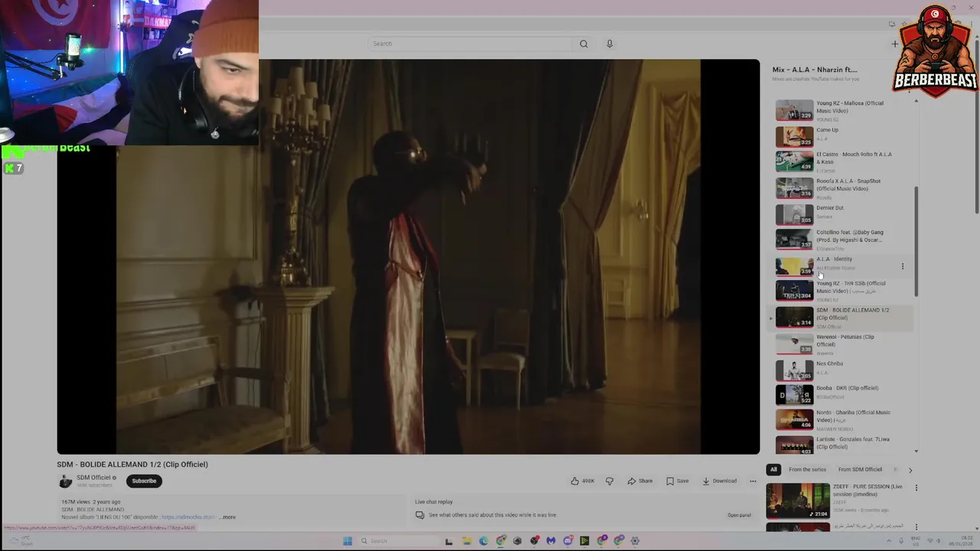
Task: Play Came Up by A.L.A
Action: 842,136
